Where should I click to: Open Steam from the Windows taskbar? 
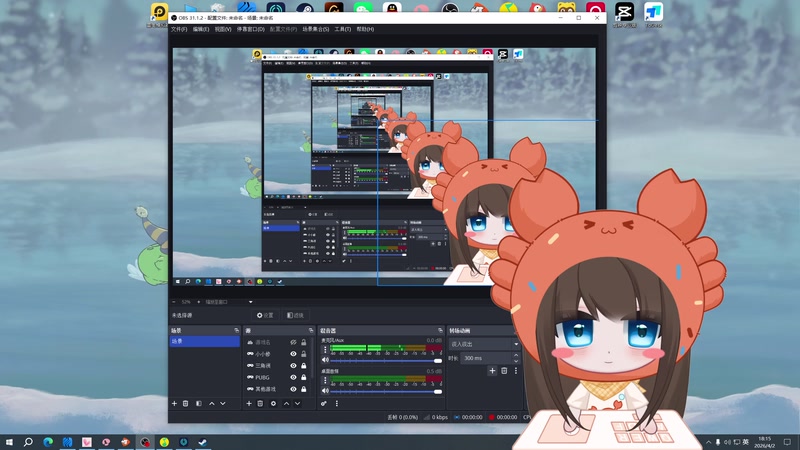coord(203,442)
